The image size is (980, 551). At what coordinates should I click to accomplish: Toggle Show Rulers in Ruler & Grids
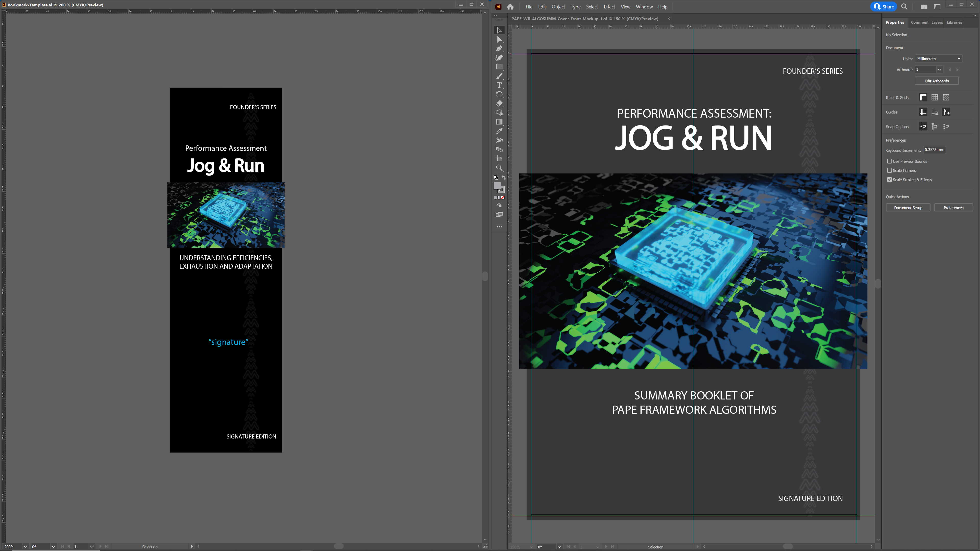point(923,97)
